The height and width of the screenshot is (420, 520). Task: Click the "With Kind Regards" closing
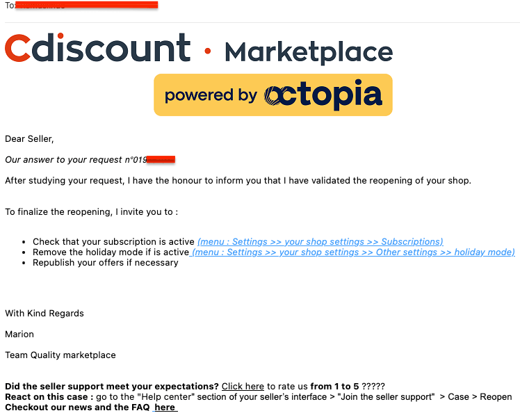pos(44,314)
